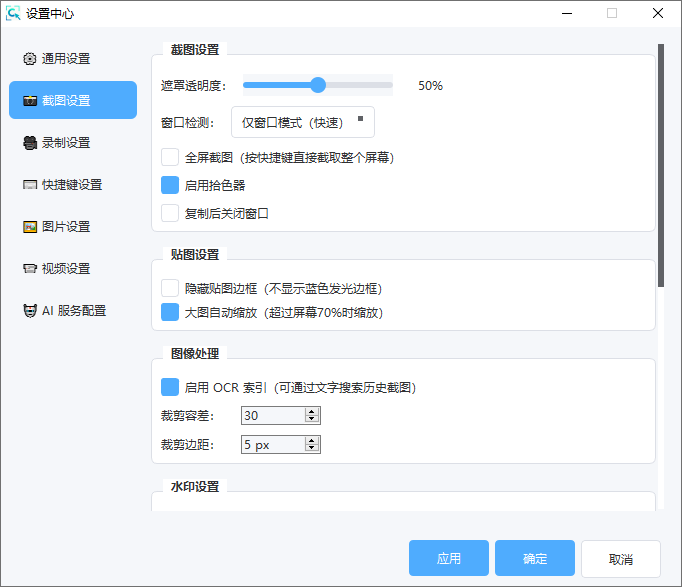Go to 快捷键设置 page
This screenshot has width=682, height=587.
[73, 185]
